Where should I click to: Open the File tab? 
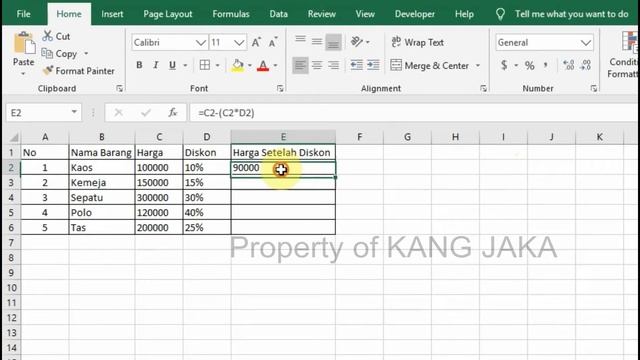[23, 14]
